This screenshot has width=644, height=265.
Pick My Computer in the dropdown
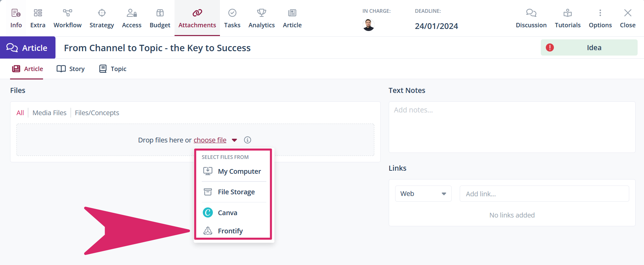[239, 171]
